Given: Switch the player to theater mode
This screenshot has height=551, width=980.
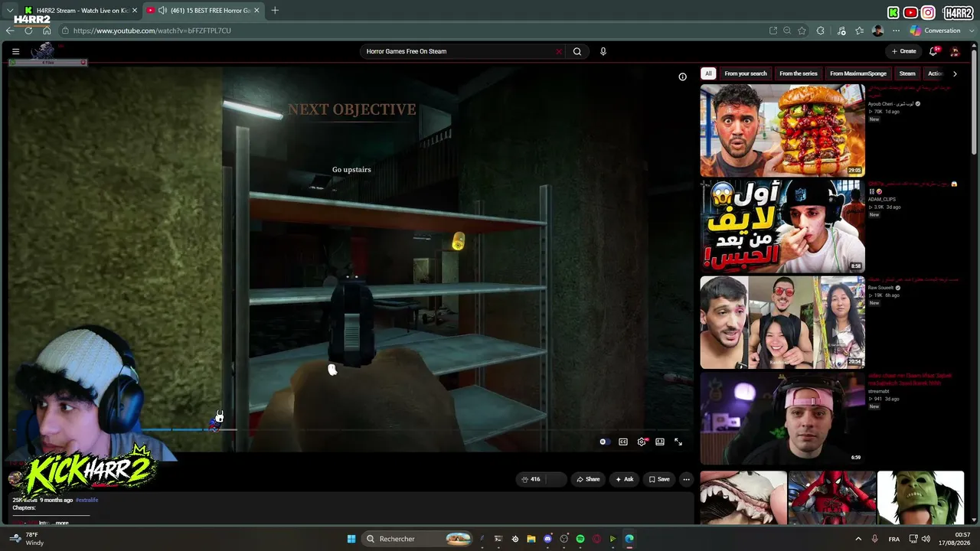Looking at the screenshot, I should (x=660, y=442).
